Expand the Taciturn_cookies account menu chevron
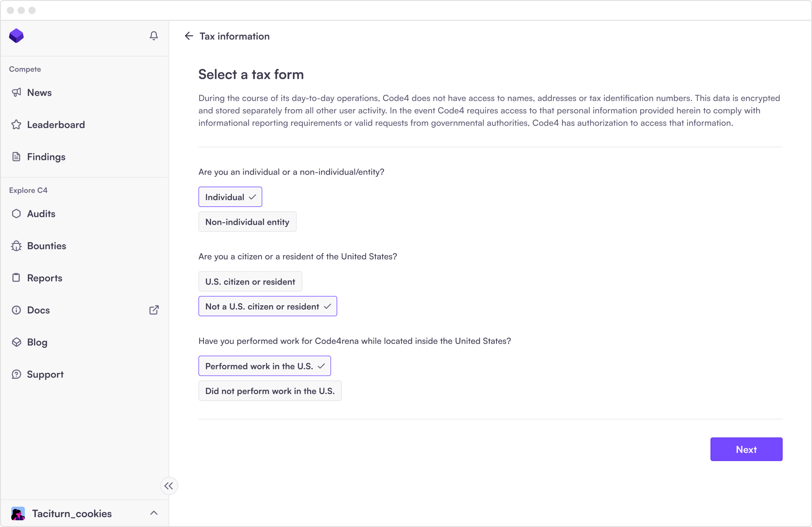The image size is (812, 527). coord(154,513)
